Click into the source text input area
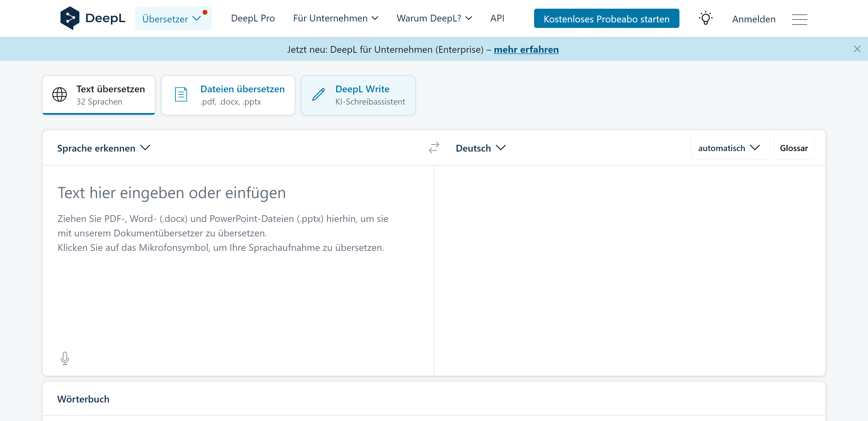The width and height of the screenshot is (868, 421). click(236, 286)
